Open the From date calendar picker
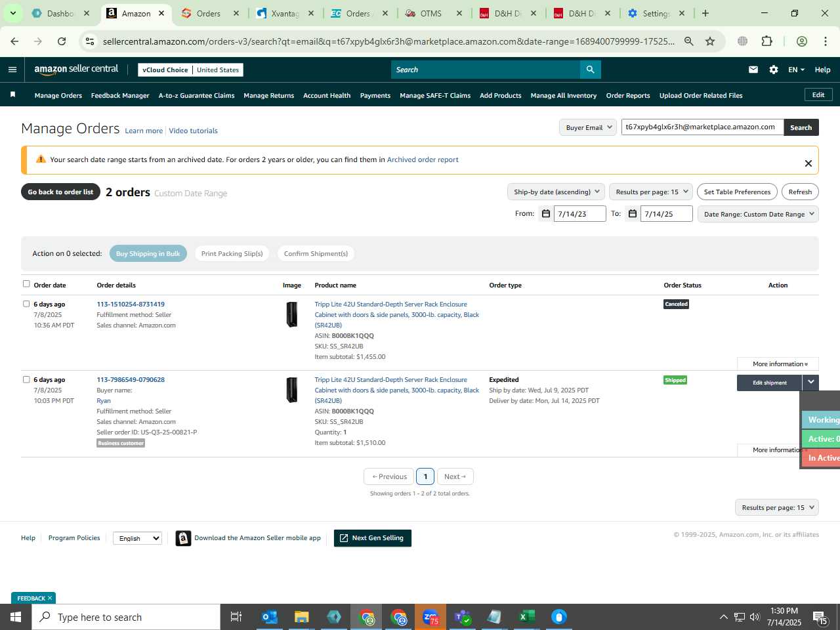 (x=546, y=214)
